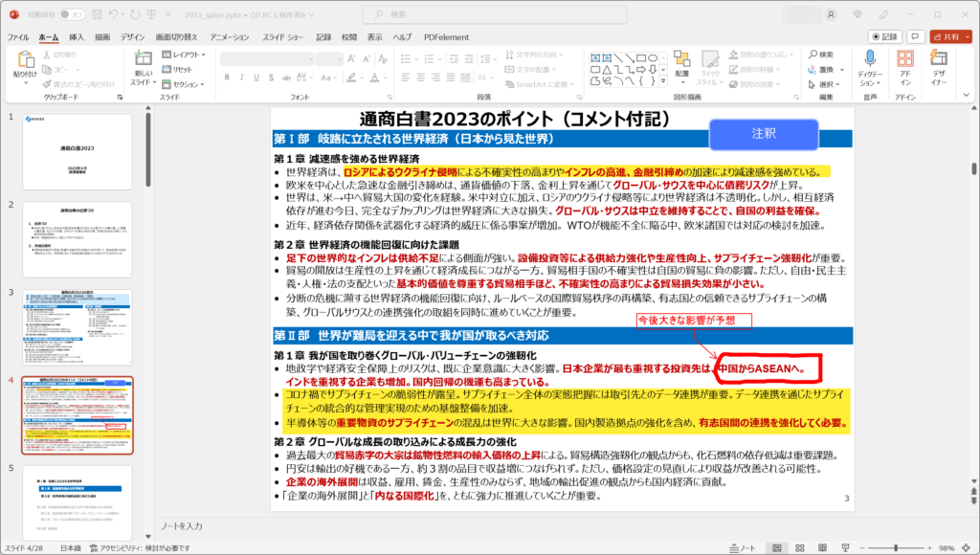
Task: Toggle the Notes (ノート) pane button
Action: (x=743, y=548)
